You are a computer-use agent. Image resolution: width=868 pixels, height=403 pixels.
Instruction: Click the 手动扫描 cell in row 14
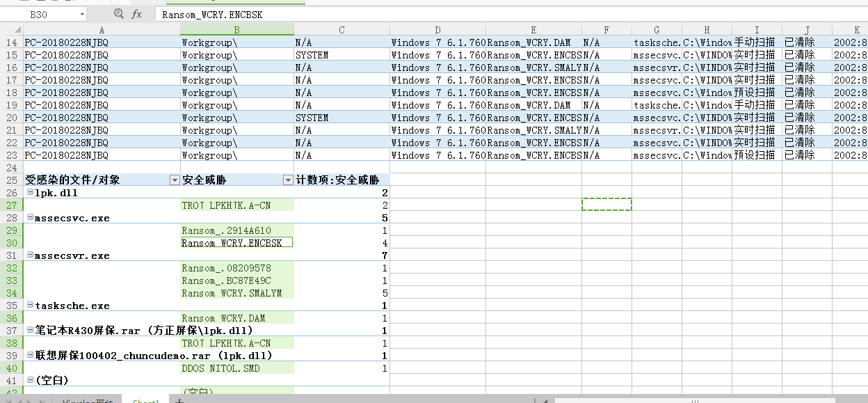pos(757,42)
